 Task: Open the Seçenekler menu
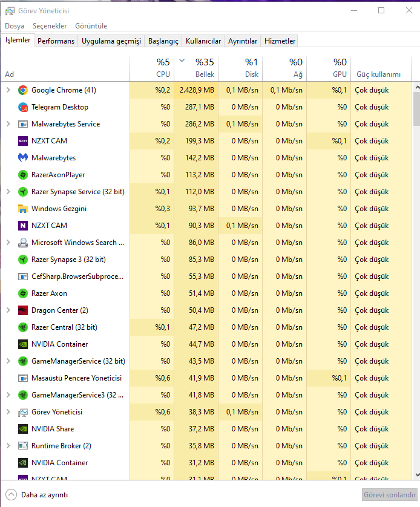click(x=50, y=26)
